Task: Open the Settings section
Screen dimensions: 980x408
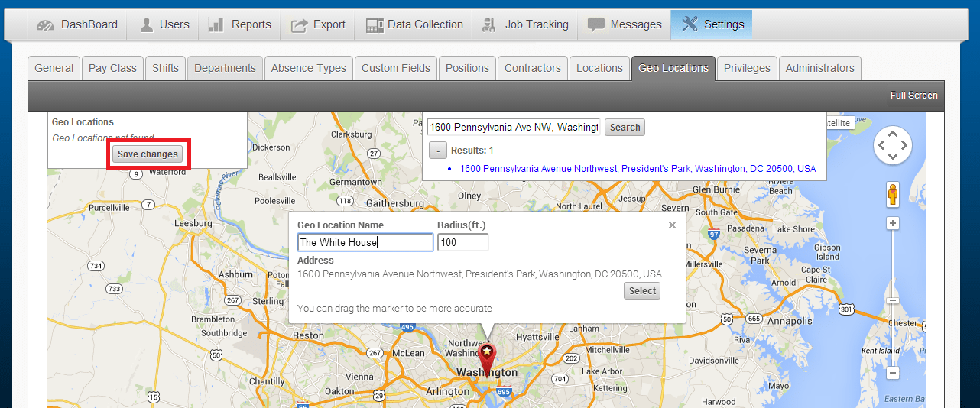Action: (712, 24)
